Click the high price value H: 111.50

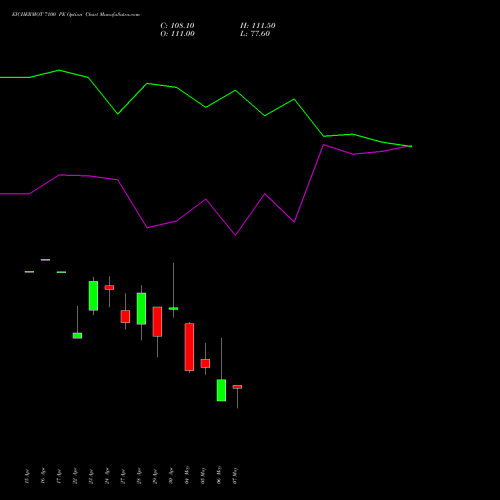pyautogui.click(x=258, y=26)
